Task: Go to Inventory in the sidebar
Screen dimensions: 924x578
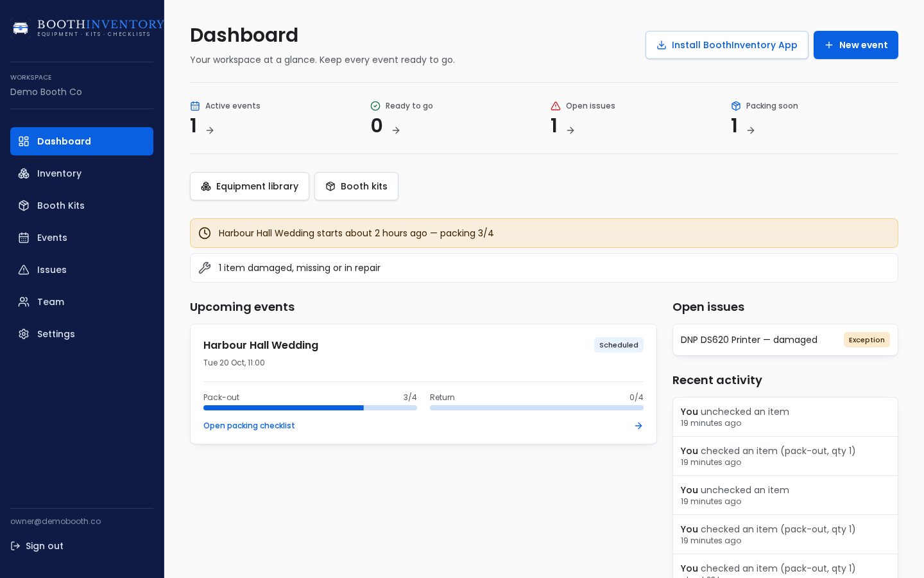Action: (x=81, y=173)
